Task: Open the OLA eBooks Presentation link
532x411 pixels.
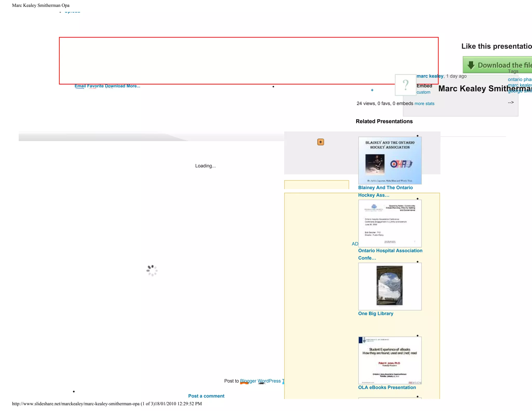Action: point(387,387)
